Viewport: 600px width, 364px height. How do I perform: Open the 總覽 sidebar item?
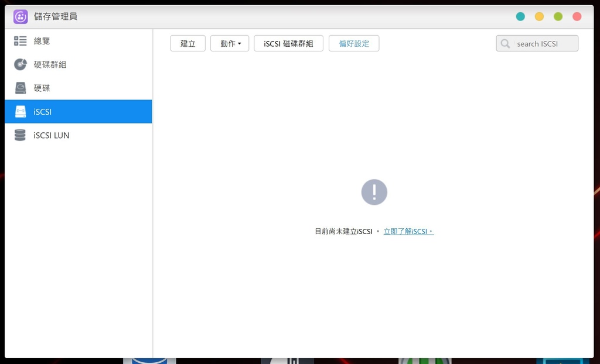[79, 41]
